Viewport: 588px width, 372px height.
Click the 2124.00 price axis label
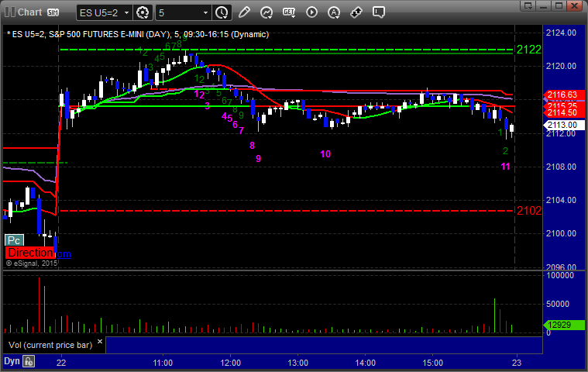coord(561,33)
